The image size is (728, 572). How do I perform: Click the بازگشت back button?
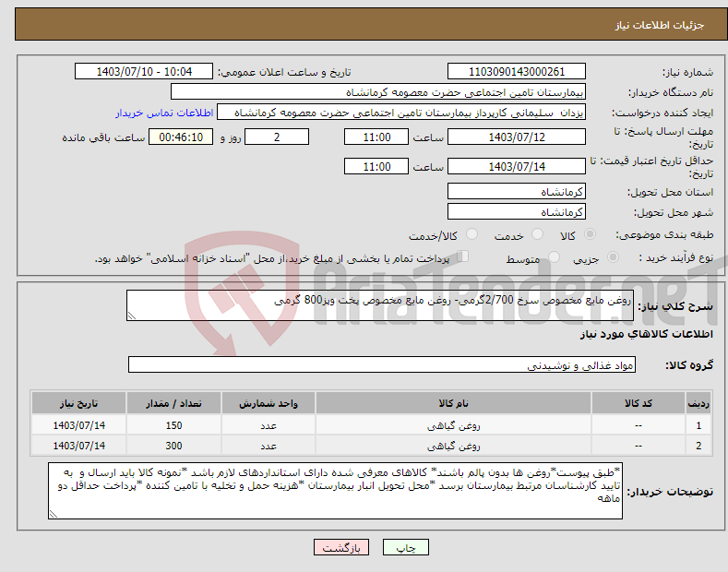341,547
